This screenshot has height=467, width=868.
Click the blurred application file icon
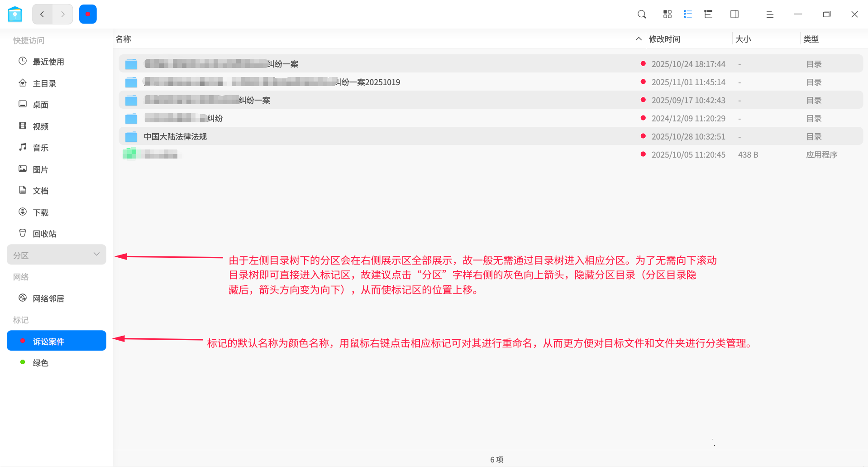point(130,154)
